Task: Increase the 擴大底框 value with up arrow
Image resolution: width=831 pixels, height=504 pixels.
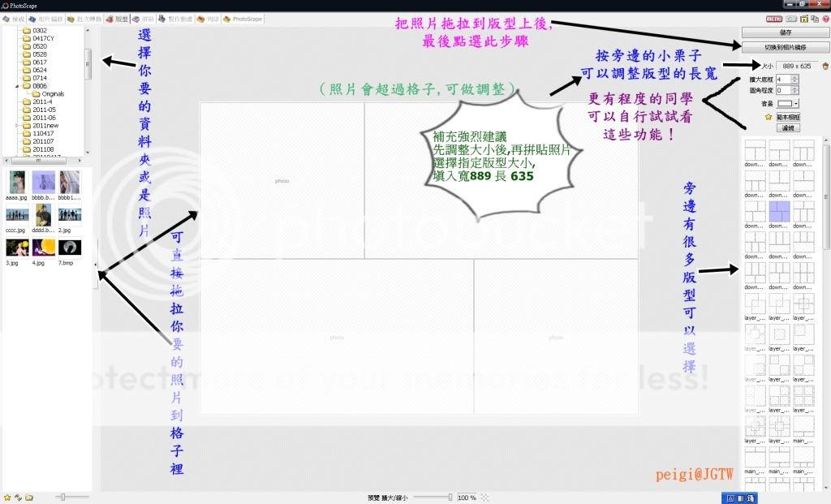Action: (794, 76)
